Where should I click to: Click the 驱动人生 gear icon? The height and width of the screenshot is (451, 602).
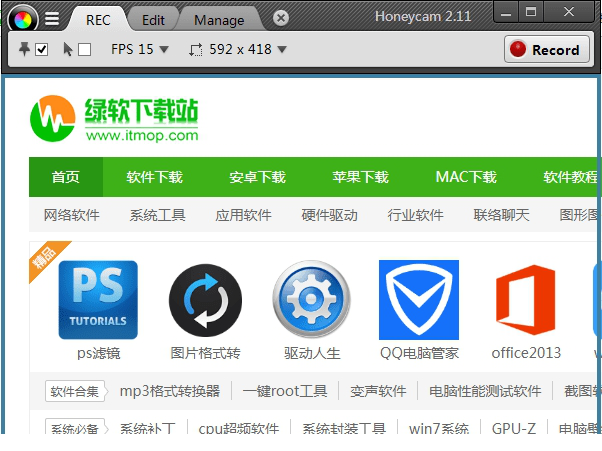click(312, 299)
